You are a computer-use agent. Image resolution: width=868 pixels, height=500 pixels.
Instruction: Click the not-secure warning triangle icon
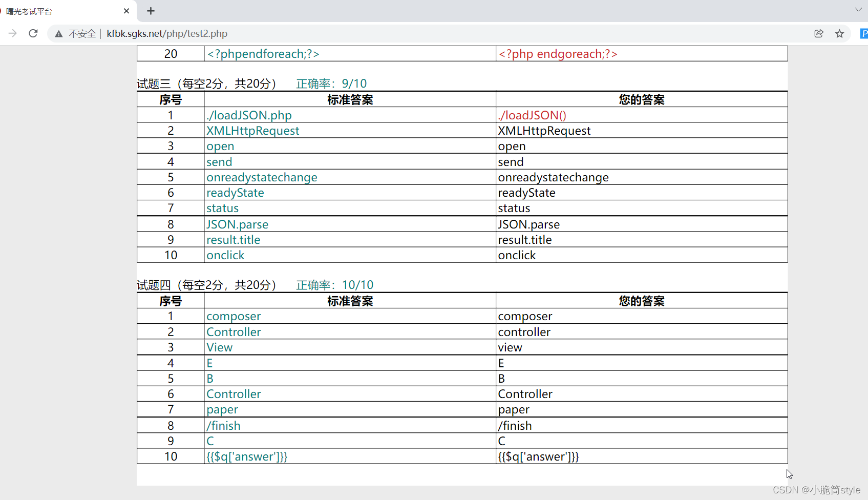pyautogui.click(x=59, y=34)
